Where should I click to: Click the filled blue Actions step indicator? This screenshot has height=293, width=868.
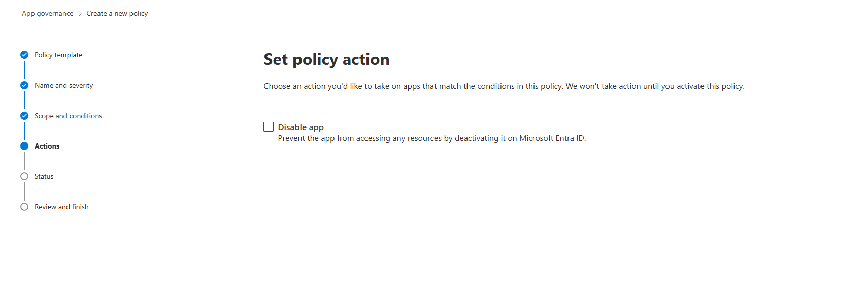[x=24, y=146]
